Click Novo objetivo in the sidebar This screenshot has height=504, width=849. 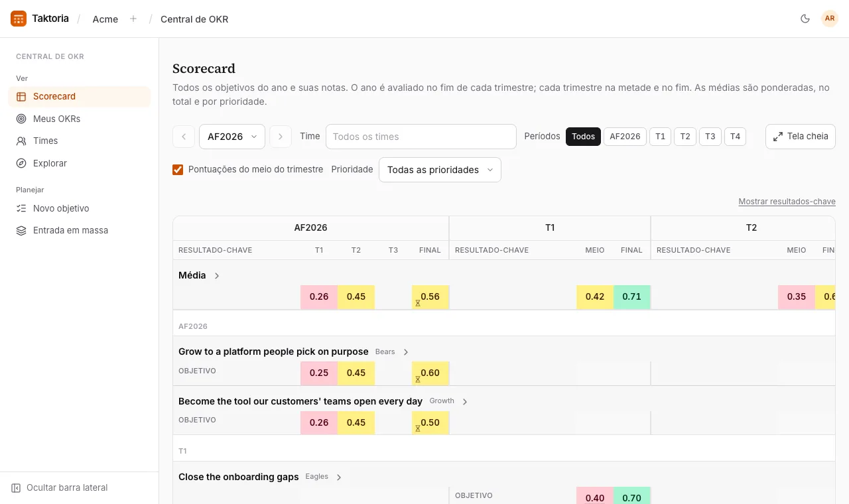click(x=80, y=208)
